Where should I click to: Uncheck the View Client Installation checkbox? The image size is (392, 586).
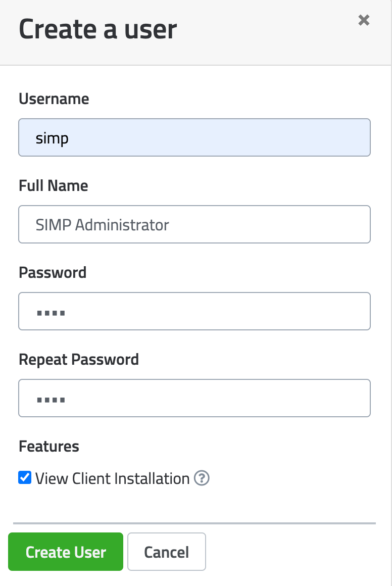pos(25,477)
